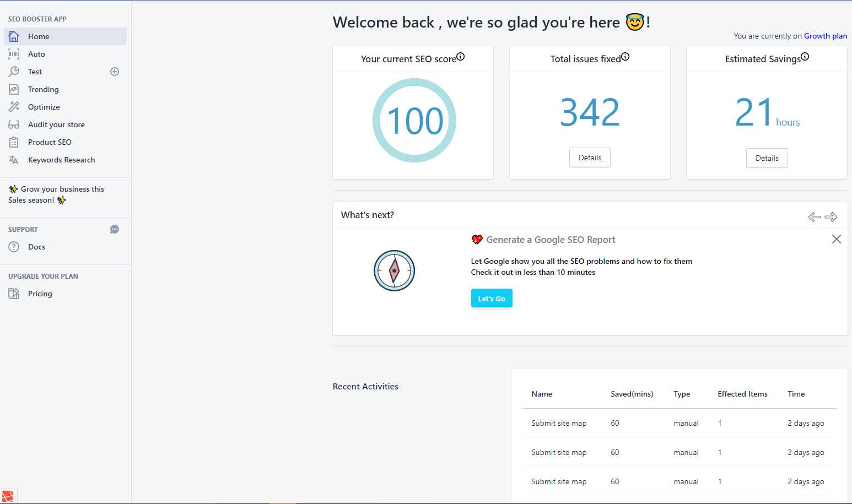Open Keywords Research menu item
The image size is (852, 504).
click(65, 160)
